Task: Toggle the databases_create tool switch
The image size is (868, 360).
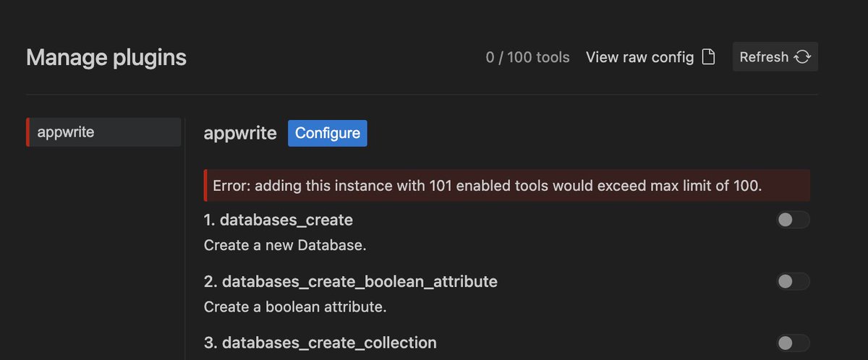Action: 793,220
